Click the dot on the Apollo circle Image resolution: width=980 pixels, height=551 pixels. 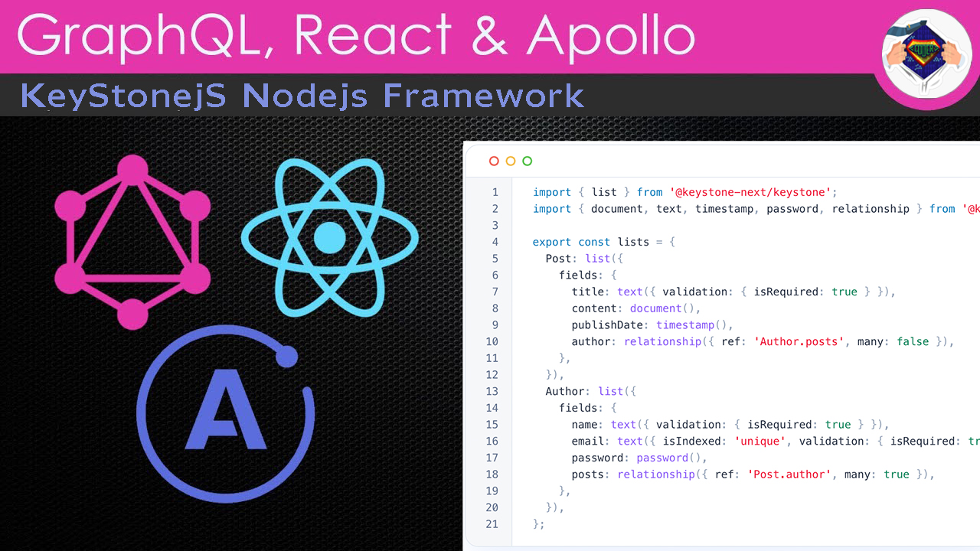coord(287,354)
